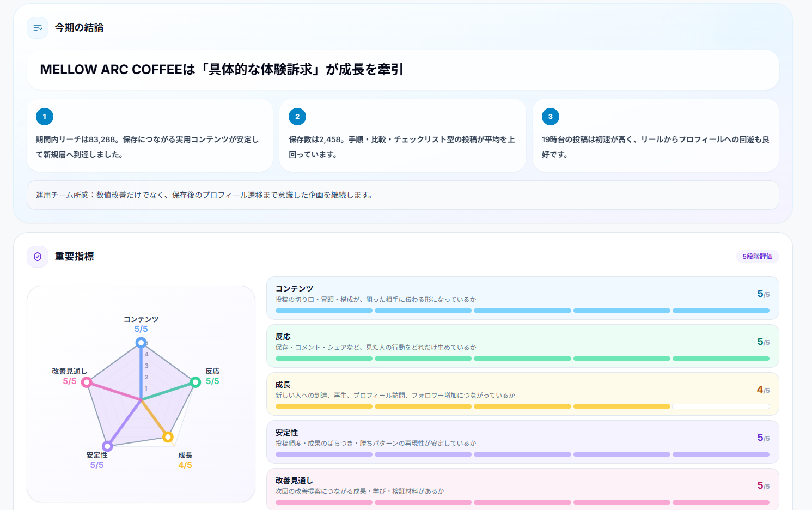Click the 重要指標 heading

(74, 257)
